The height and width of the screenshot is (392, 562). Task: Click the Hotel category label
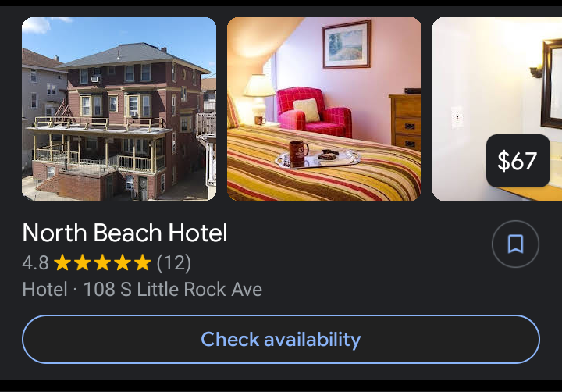(x=44, y=289)
